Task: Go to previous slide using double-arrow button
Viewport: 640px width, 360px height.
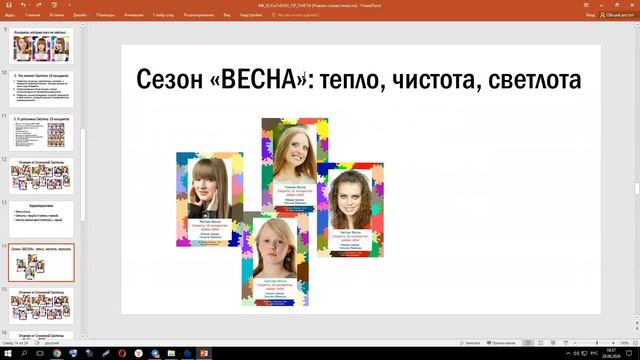Action: click(x=637, y=322)
